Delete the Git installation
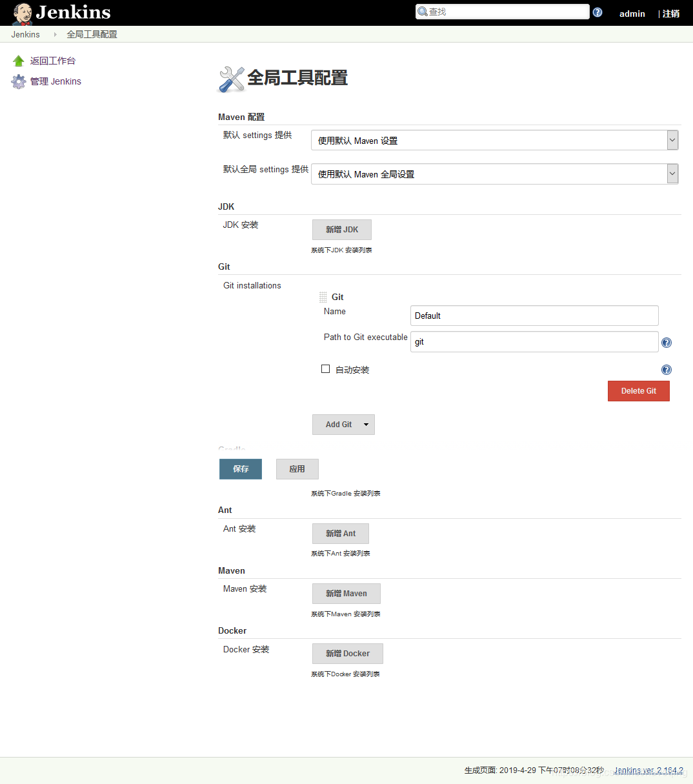 (639, 391)
